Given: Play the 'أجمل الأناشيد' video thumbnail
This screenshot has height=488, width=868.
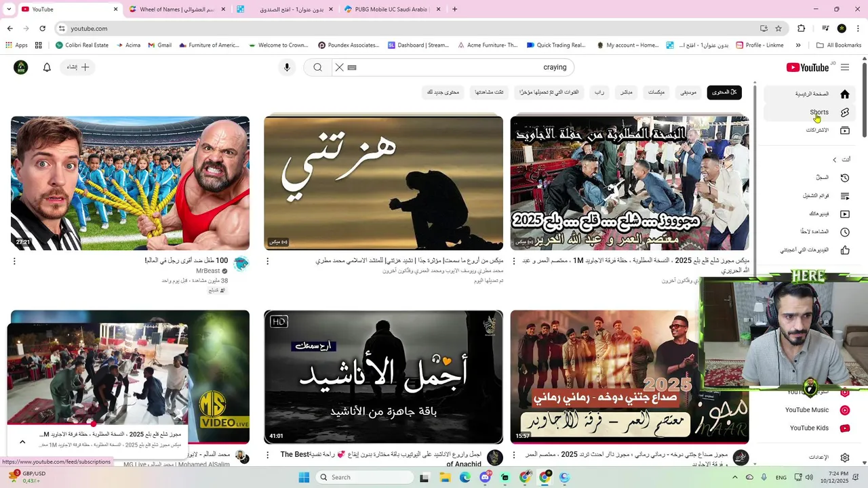Looking at the screenshot, I should (x=383, y=377).
